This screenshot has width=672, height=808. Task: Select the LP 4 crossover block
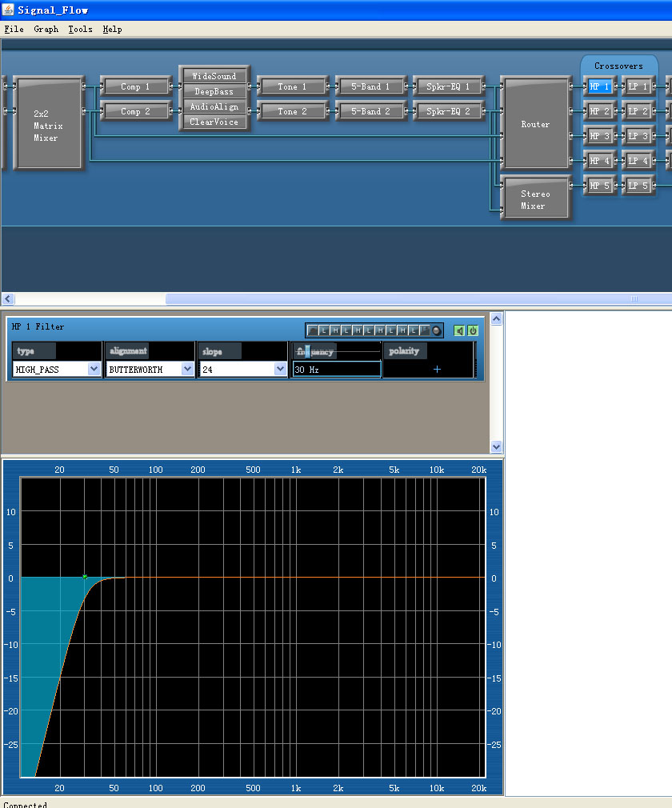(638, 161)
